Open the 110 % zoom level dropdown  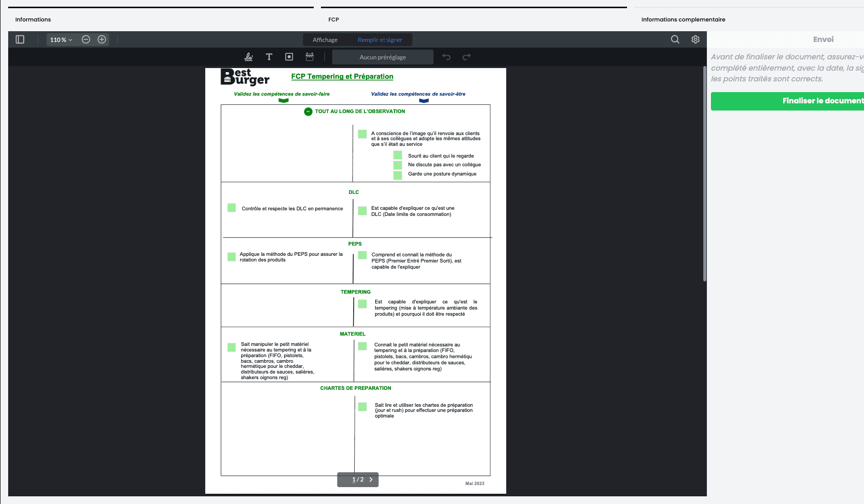coord(61,39)
